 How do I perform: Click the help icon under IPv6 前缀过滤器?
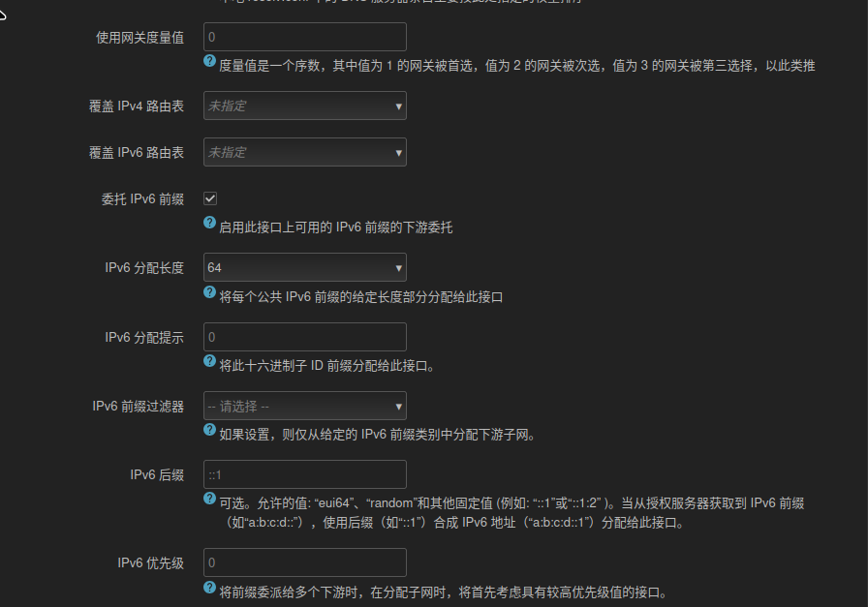tap(209, 431)
